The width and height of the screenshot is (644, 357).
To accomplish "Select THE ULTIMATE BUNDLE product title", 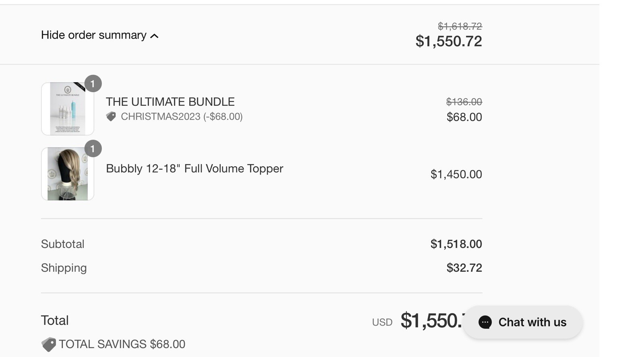I will click(170, 101).
